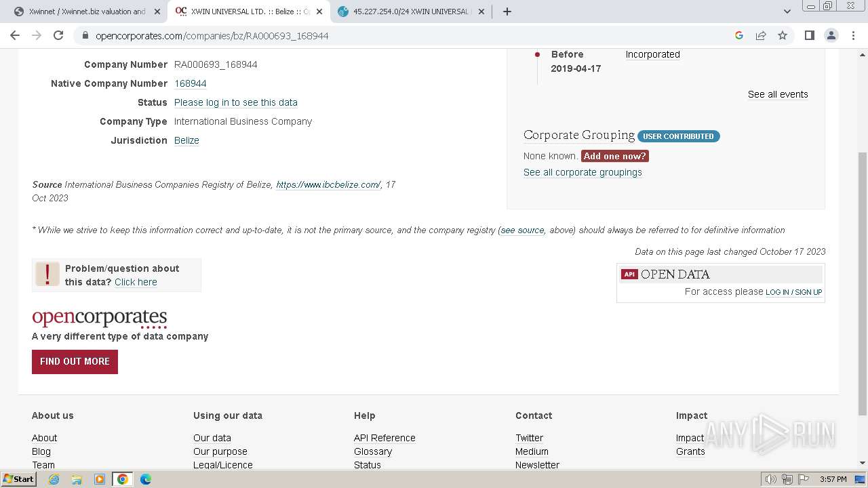Click the taskbar clock showing 3:57 PM
This screenshot has height=488, width=868.
pyautogui.click(x=833, y=479)
